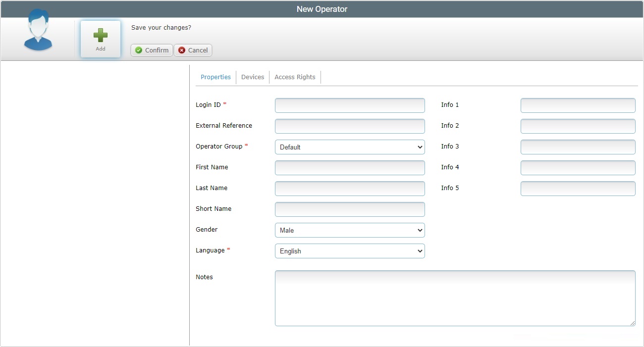
Task: Click inside the Notes text area
Action: [x=455, y=298]
